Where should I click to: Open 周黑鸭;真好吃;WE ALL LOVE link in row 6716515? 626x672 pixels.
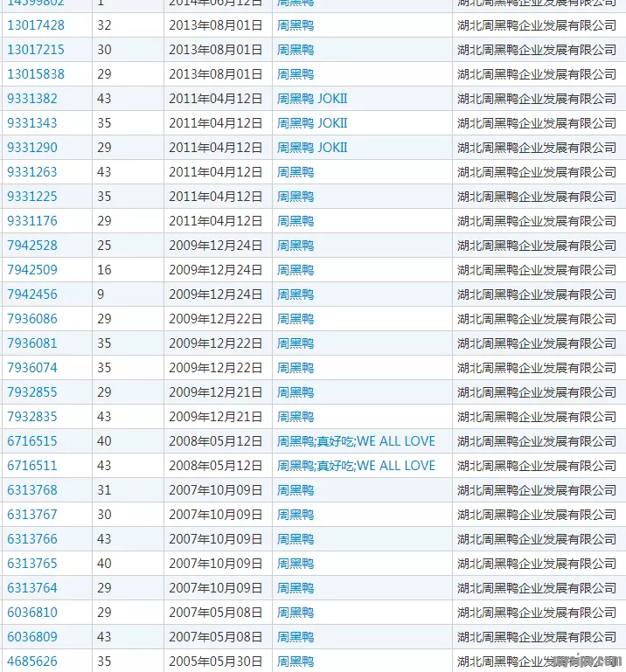pos(356,441)
